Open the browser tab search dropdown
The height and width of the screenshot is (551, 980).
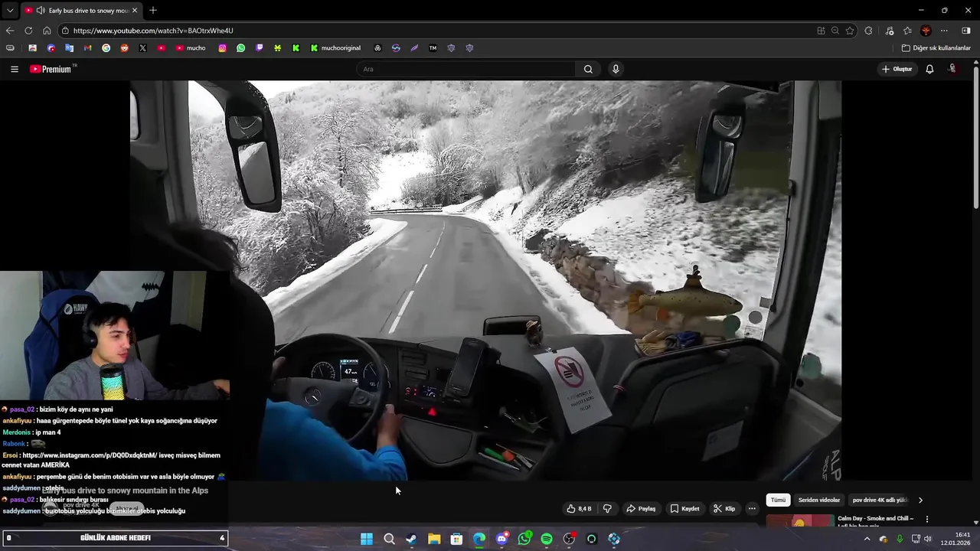(x=9, y=10)
